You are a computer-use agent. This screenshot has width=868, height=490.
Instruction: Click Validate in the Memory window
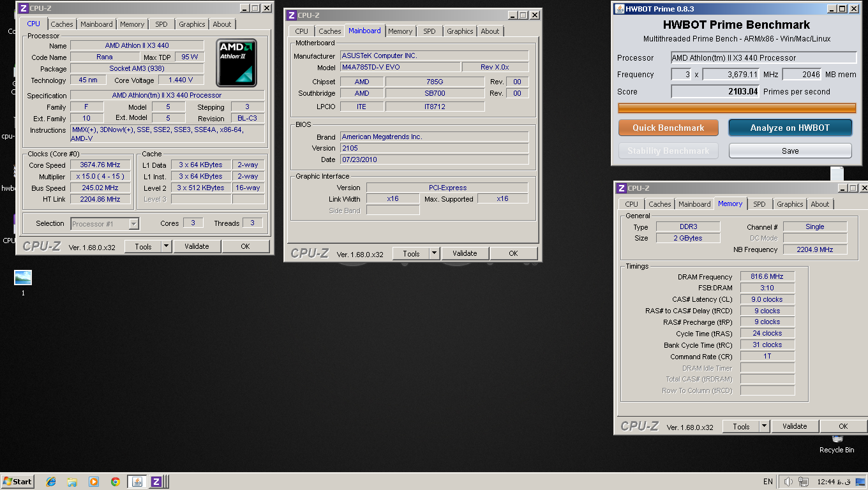(x=795, y=426)
